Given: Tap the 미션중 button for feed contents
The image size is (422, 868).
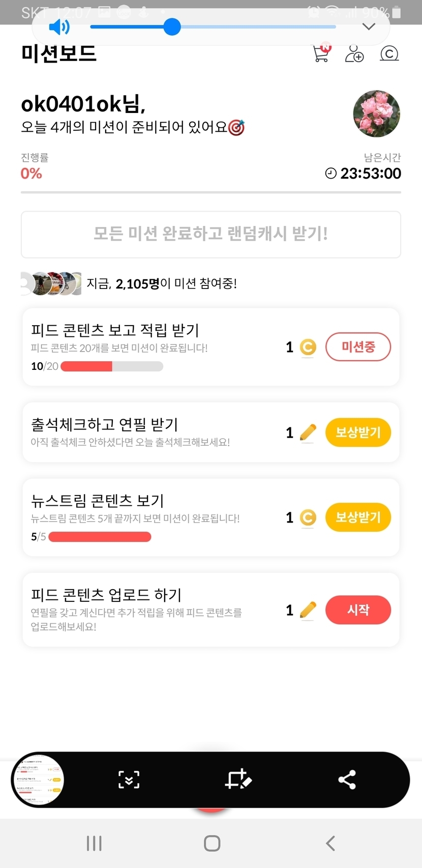Looking at the screenshot, I should coord(358,347).
